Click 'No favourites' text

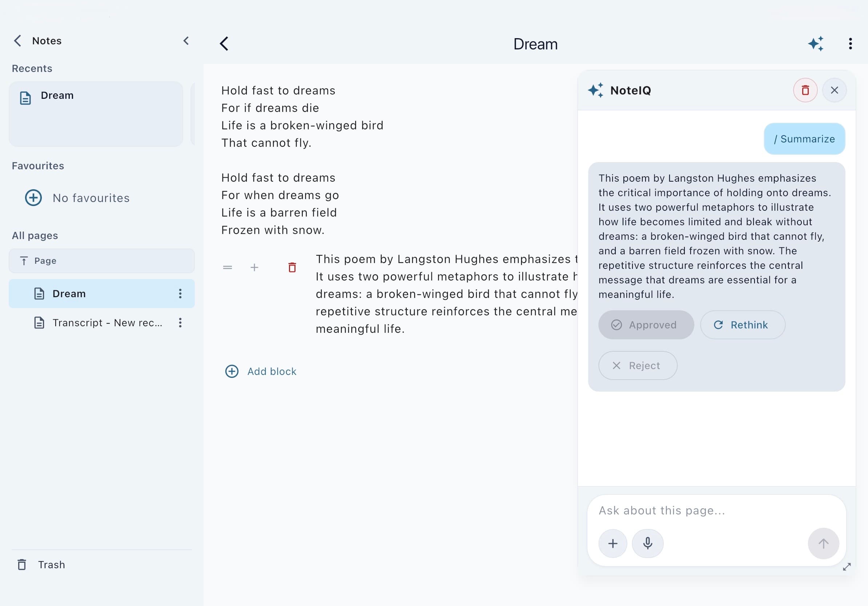(91, 198)
